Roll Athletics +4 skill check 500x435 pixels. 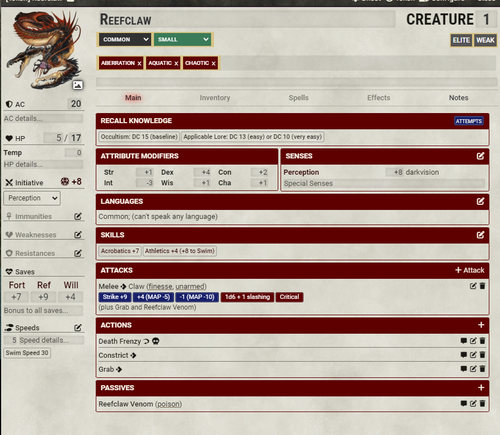(180, 251)
